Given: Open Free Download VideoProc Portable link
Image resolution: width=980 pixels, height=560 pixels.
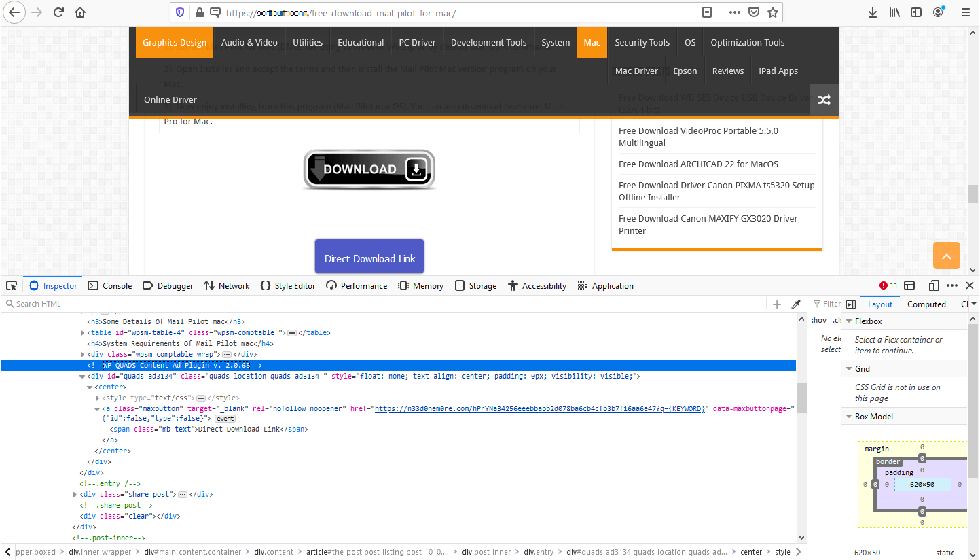Looking at the screenshot, I should pos(698,137).
